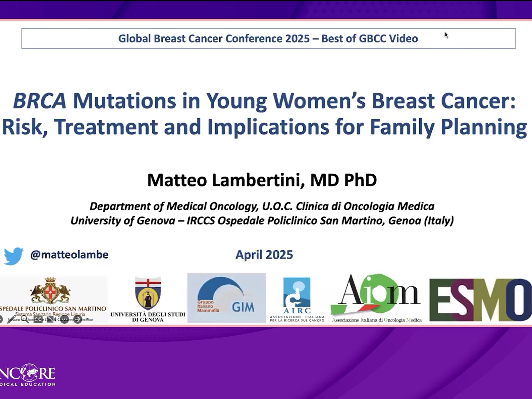
Task: Click the Department of Medical Oncology line
Action: (x=262, y=206)
